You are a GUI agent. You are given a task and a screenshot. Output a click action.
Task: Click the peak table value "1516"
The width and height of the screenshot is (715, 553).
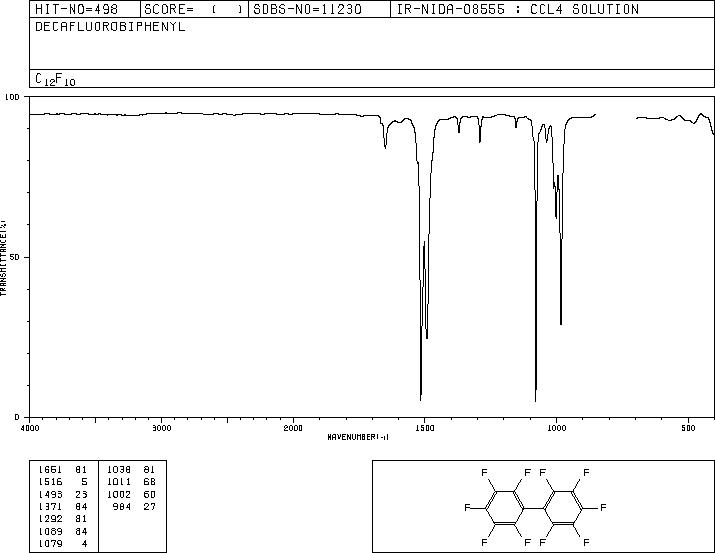(50, 482)
